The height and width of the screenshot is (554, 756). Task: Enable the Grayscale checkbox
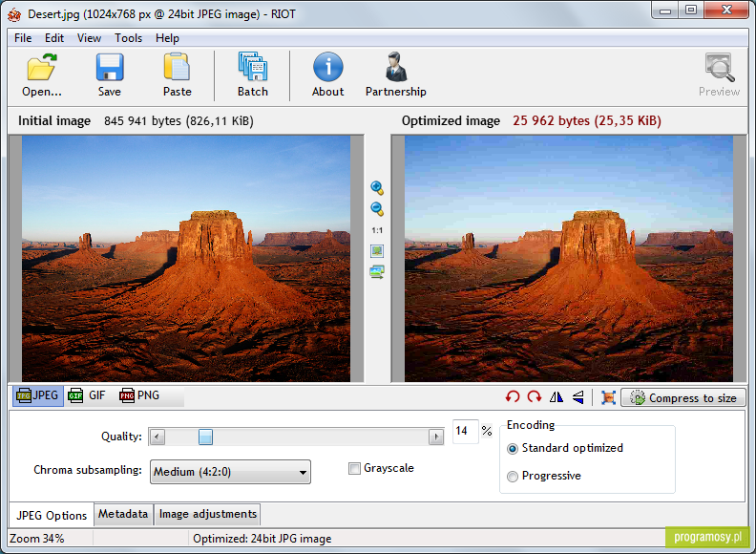(354, 469)
